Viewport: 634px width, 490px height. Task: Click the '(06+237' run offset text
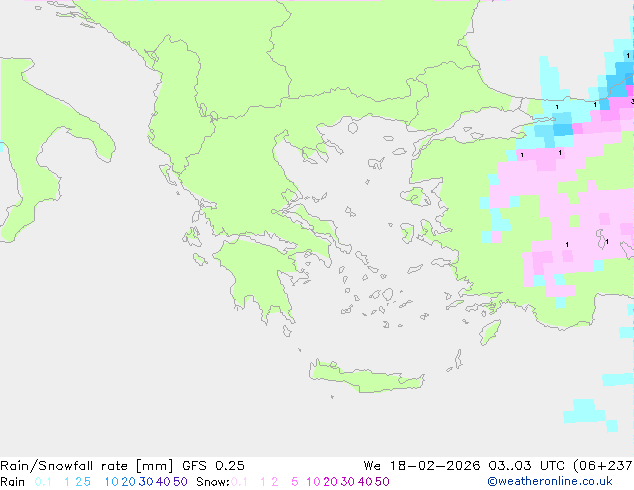click(603, 466)
